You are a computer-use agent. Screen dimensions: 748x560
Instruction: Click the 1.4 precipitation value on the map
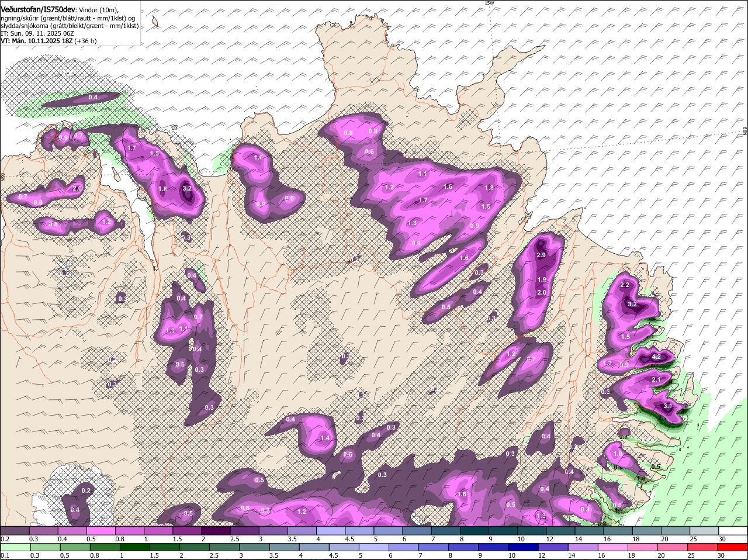click(x=325, y=438)
